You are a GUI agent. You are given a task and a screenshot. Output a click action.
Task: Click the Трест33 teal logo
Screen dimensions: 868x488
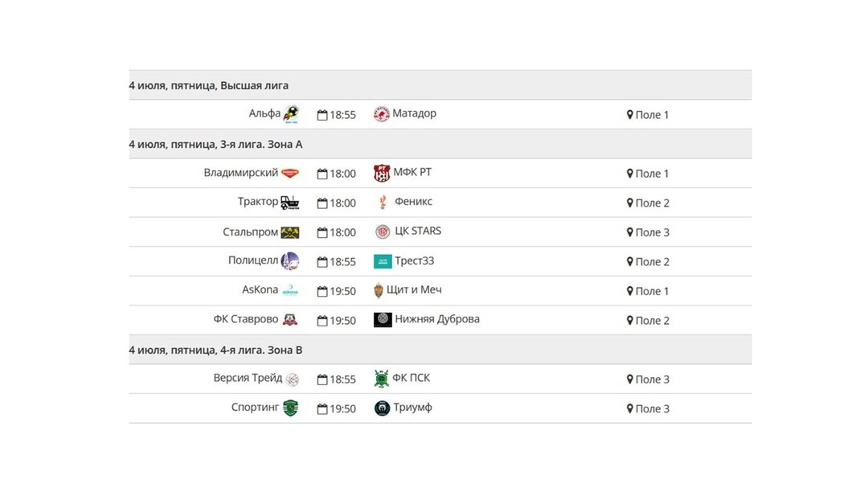[383, 261]
